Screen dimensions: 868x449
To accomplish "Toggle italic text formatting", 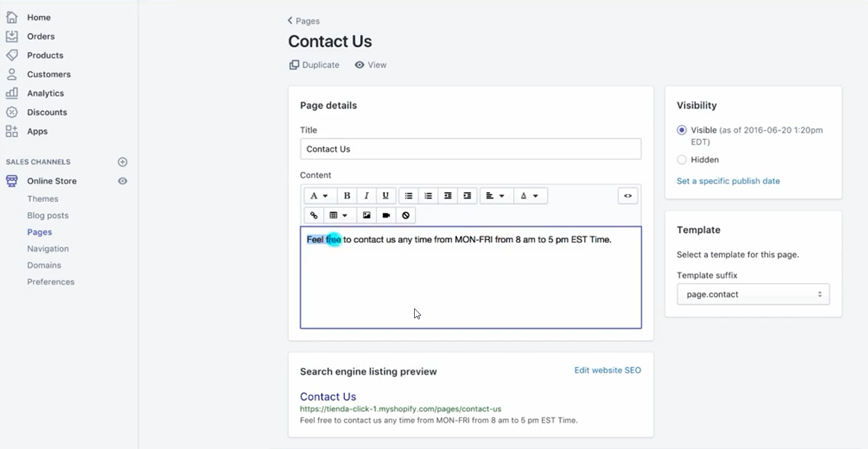I will (x=366, y=196).
